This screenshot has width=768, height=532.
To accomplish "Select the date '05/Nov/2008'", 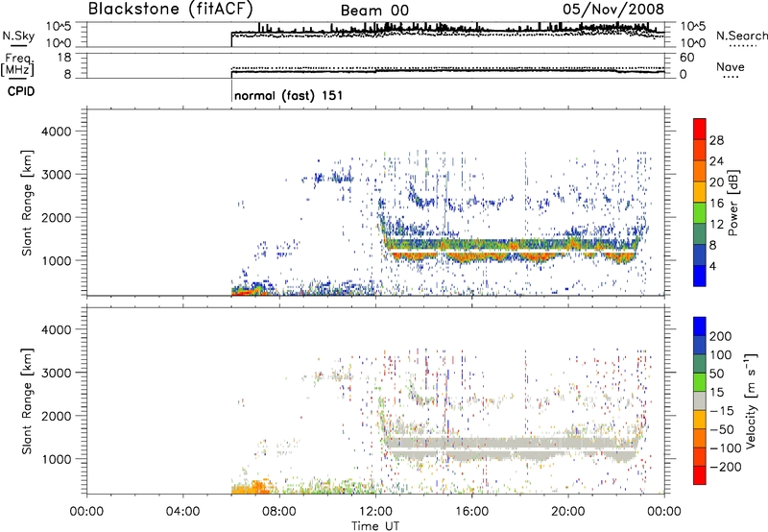I will click(x=613, y=9).
